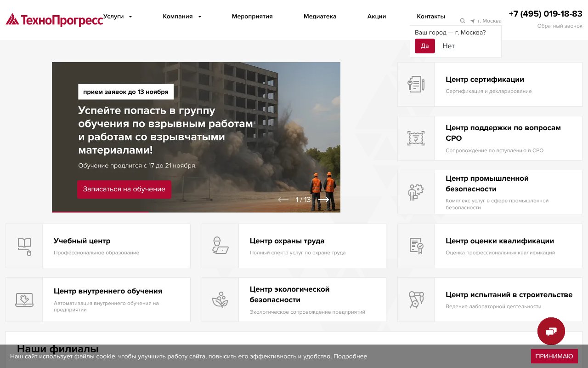The height and width of the screenshot is (368, 588).
Task: Click the Центр сертификации document icon
Action: [415, 84]
